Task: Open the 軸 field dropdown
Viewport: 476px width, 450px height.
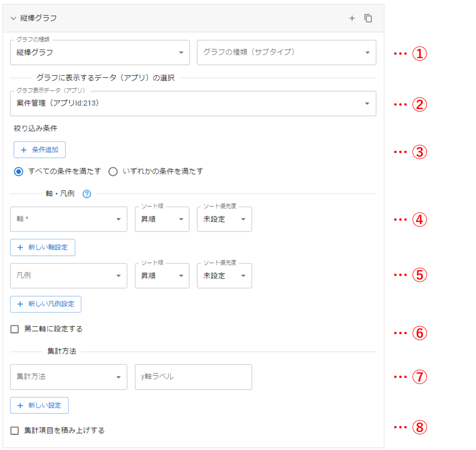Action: [69, 219]
